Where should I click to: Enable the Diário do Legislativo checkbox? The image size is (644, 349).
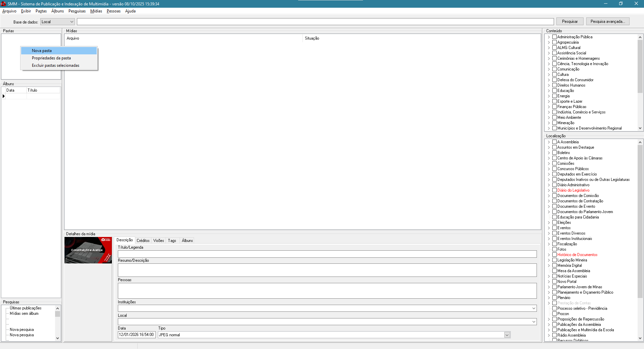554,190
